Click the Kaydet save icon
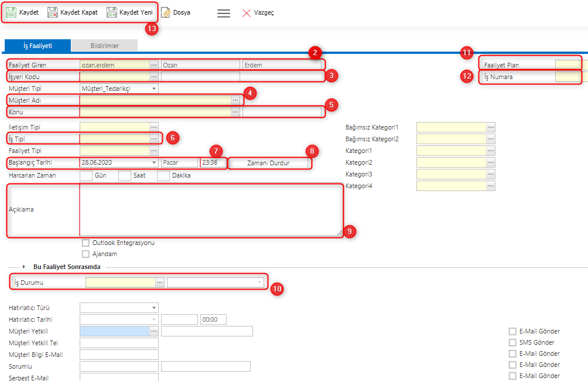Image resolution: width=588 pixels, height=381 pixels. pos(10,11)
